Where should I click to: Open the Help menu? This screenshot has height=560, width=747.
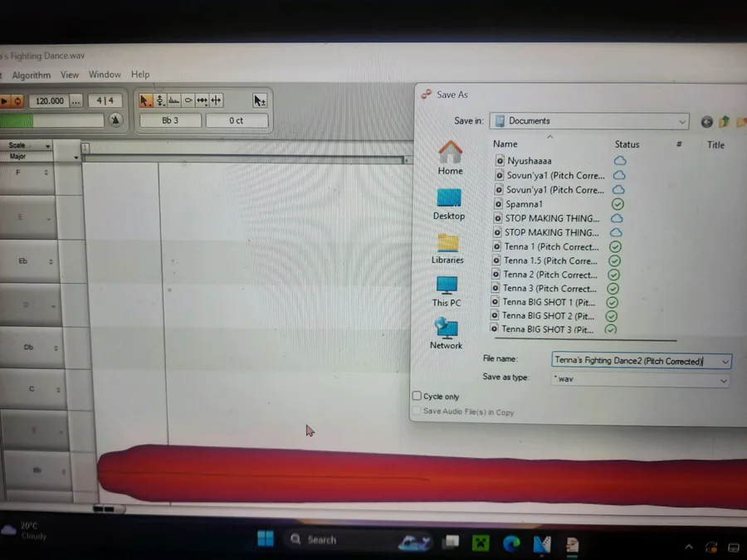pyautogui.click(x=140, y=75)
